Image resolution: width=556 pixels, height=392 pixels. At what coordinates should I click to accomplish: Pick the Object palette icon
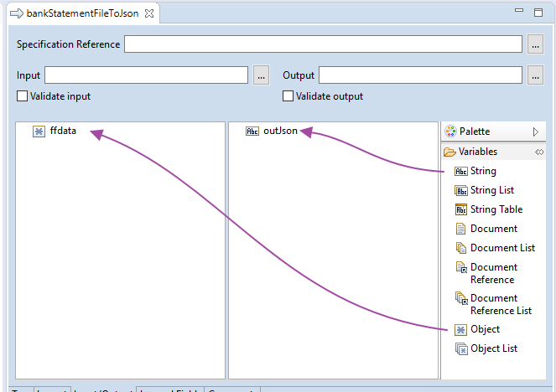(460, 330)
